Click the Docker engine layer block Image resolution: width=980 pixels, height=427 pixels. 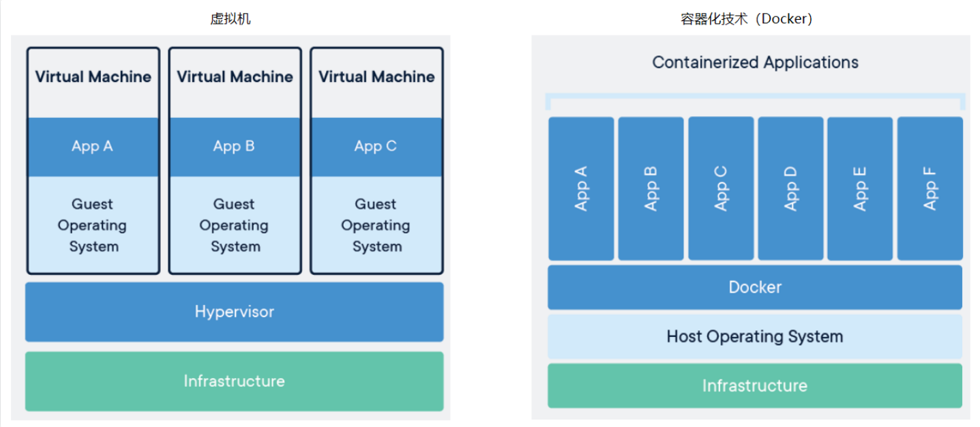pyautogui.click(x=755, y=287)
